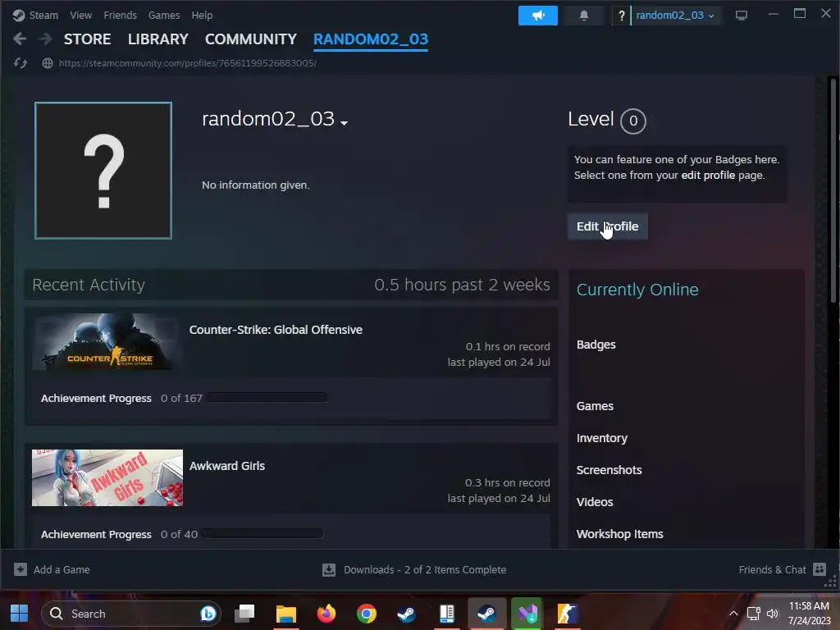
Task: Click the volume speaker tray icon
Action: [772, 614]
